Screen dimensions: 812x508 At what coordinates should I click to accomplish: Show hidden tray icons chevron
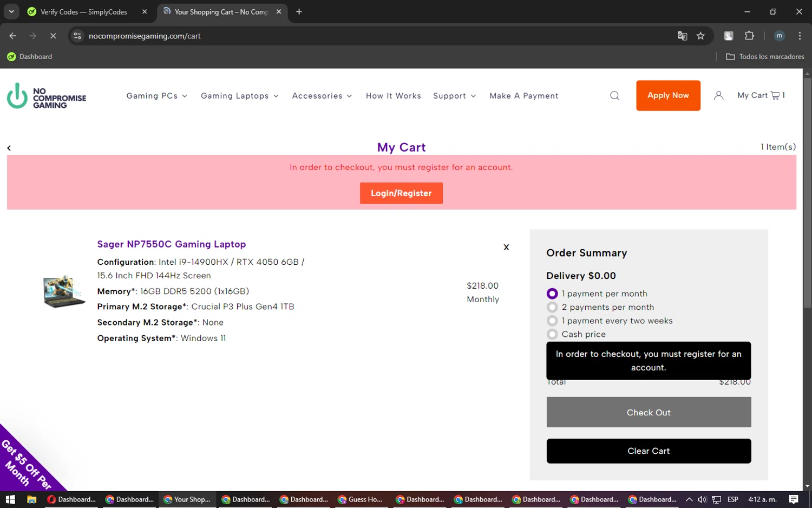(689, 499)
